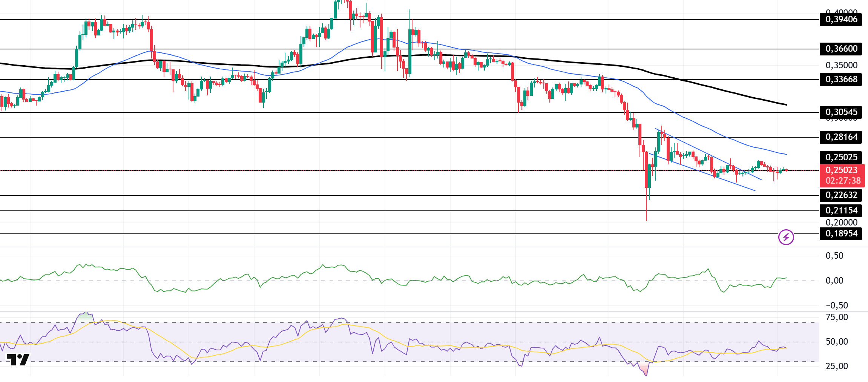
Task: Select the 0,30545 price level label
Action: 841,112
